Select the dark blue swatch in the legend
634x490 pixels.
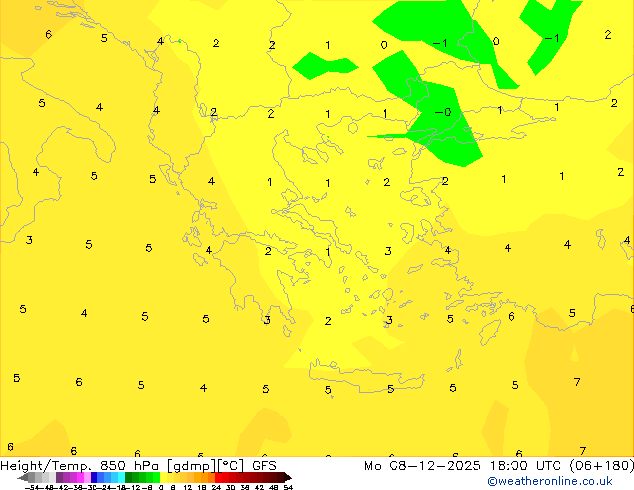[94, 477]
